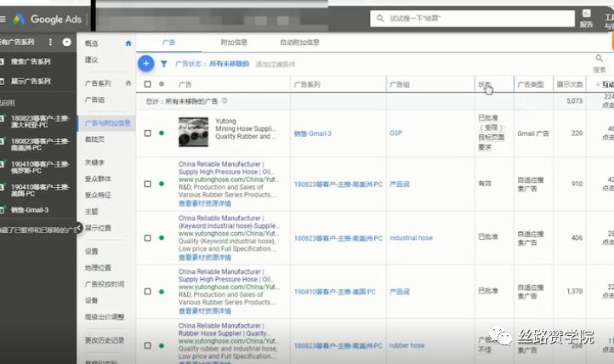614x364 pixels.
Task: Open the green status dot of the 190410 美国 ad
Action: pyautogui.click(x=162, y=291)
